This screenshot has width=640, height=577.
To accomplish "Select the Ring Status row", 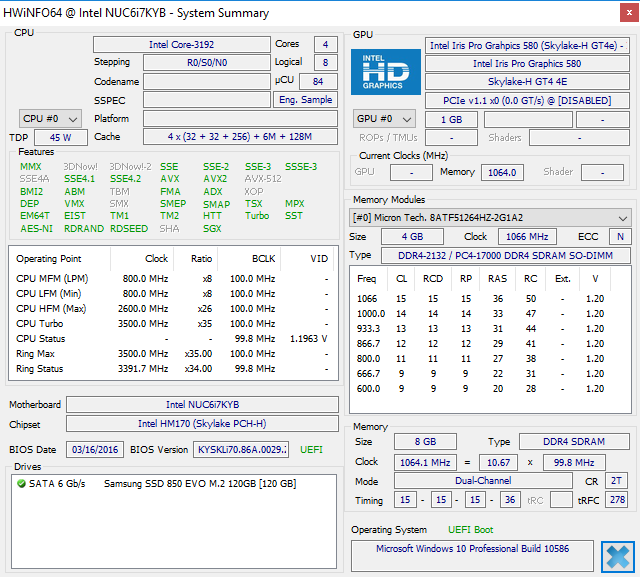I will [x=172, y=369].
